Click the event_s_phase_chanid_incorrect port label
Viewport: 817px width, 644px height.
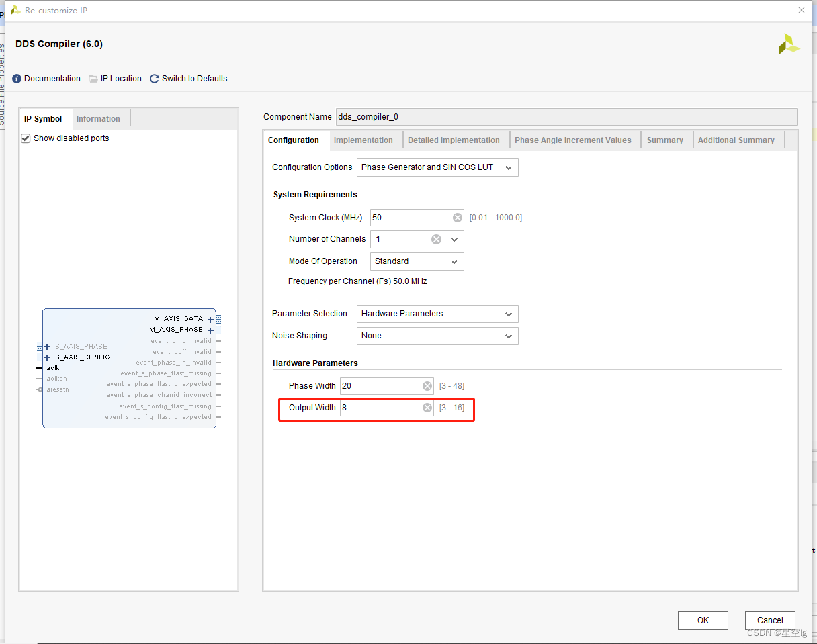tap(159, 395)
